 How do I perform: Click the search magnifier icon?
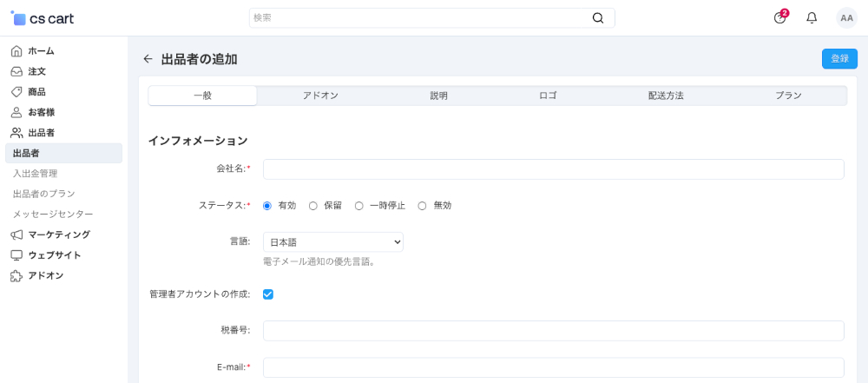(x=598, y=17)
